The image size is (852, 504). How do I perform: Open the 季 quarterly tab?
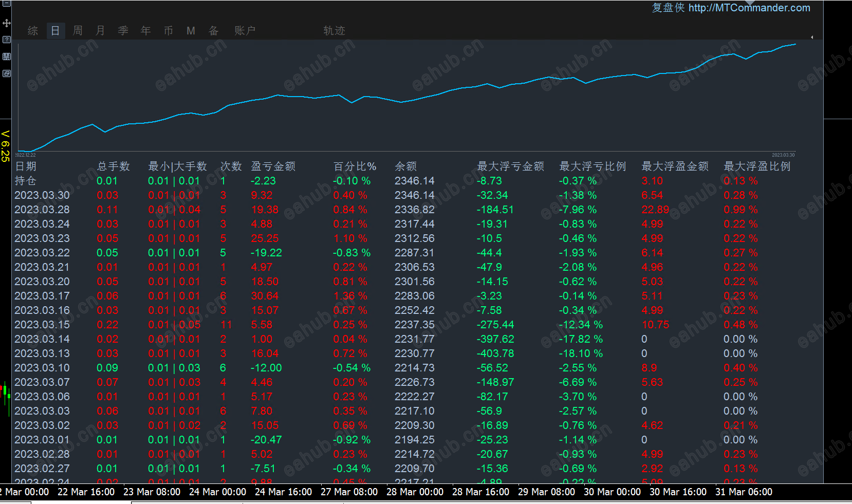(123, 31)
